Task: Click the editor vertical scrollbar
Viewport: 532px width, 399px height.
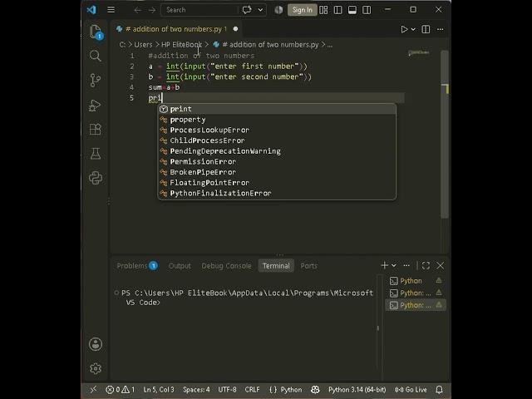Action: click(445, 134)
